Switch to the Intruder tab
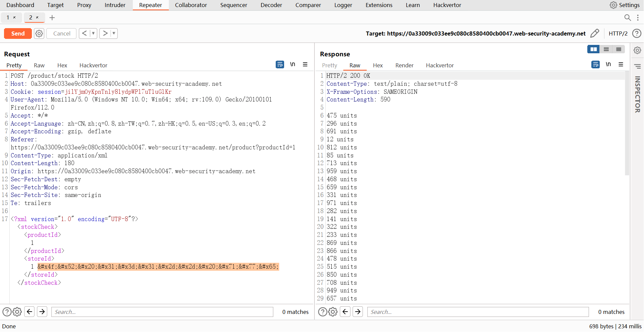 click(x=115, y=5)
